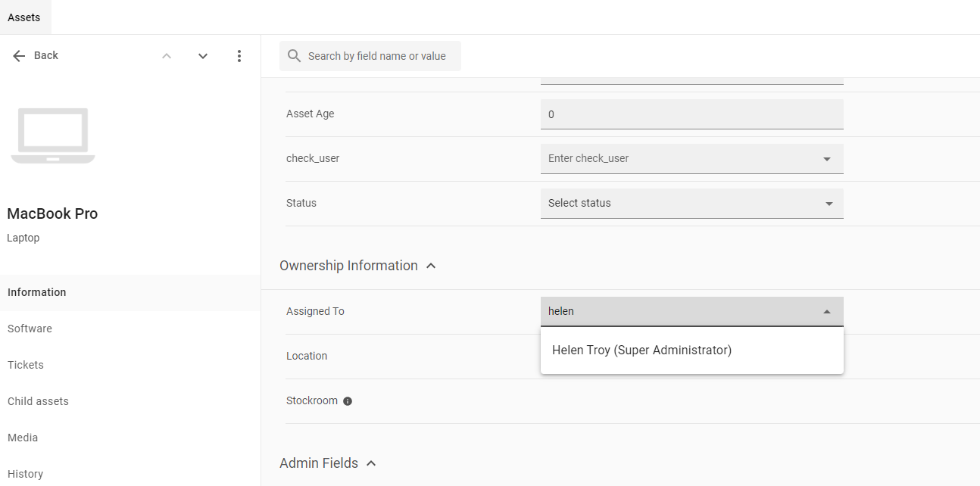Open the Select status dropdown

tap(829, 204)
